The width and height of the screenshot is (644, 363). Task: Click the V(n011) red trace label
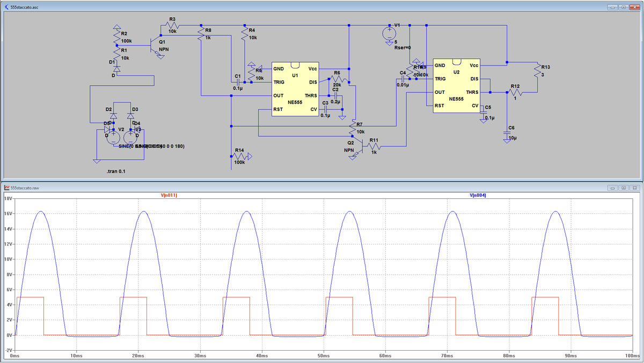pyautogui.click(x=169, y=196)
